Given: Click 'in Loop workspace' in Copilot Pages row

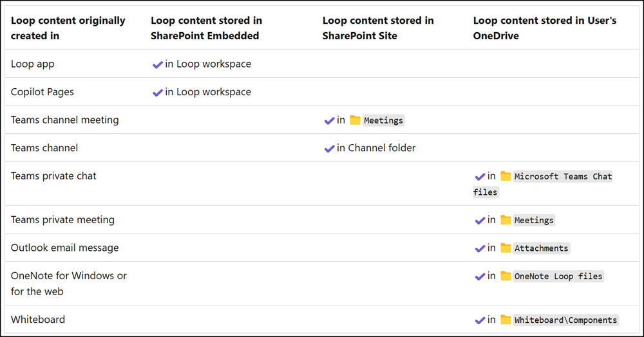Looking at the screenshot, I should pyautogui.click(x=208, y=92).
